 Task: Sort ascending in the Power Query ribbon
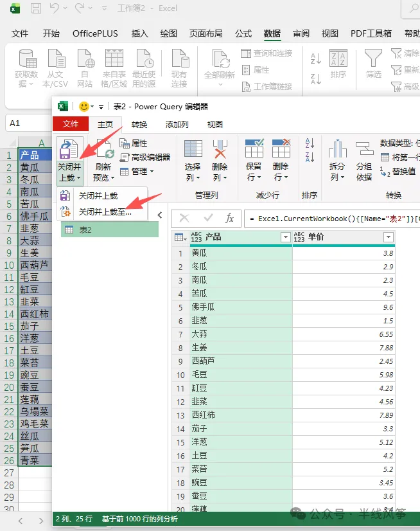310,143
